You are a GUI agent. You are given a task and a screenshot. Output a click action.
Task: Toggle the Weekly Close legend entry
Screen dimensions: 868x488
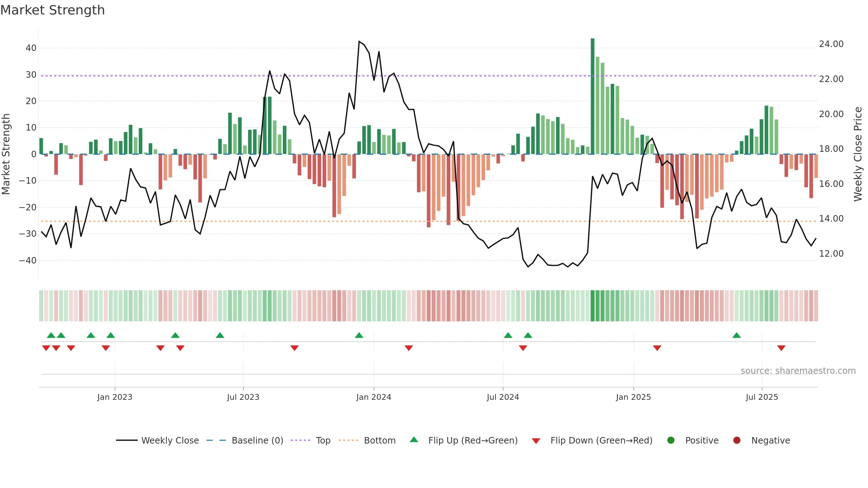(157, 440)
